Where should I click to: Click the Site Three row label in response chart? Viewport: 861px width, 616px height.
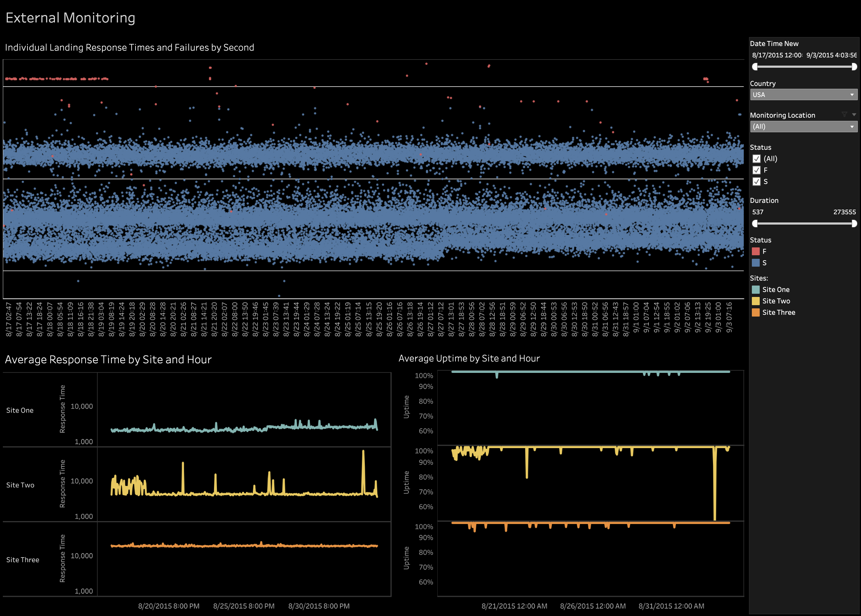click(23, 560)
